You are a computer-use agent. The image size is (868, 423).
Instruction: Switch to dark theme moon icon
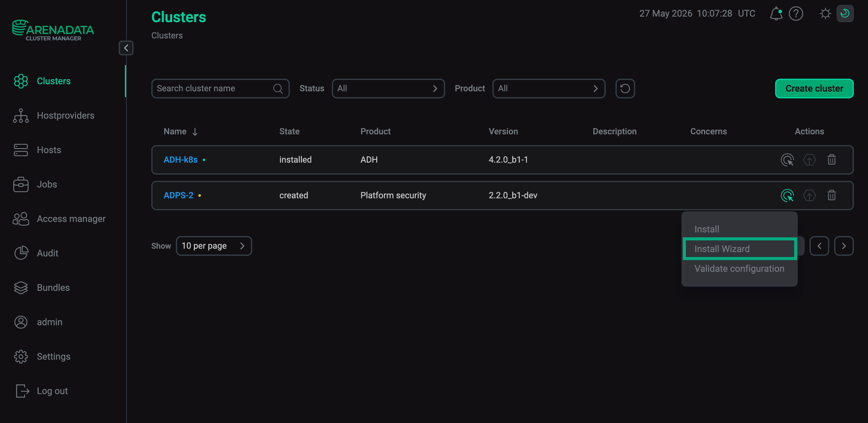point(845,14)
